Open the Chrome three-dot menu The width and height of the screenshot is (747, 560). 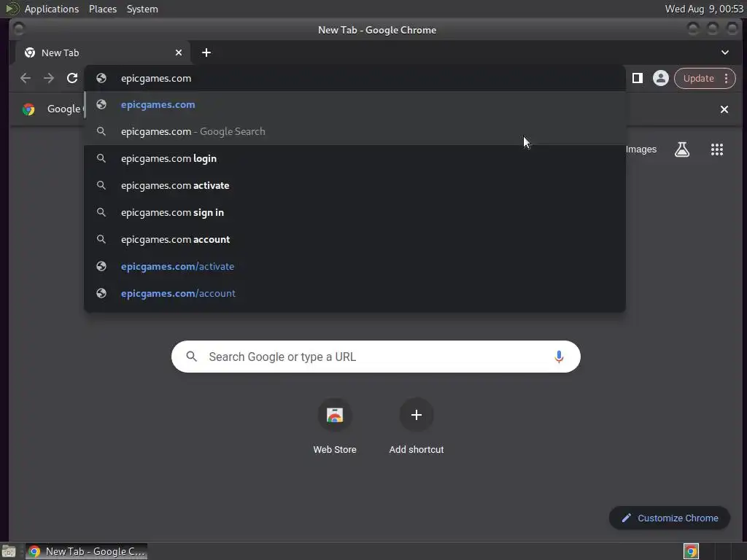coord(726,78)
